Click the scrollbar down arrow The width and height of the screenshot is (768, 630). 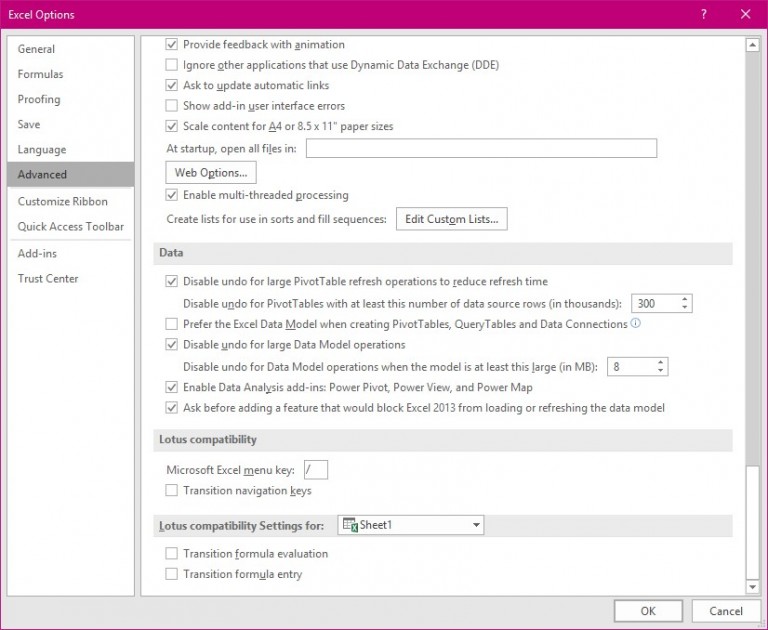pos(752,586)
